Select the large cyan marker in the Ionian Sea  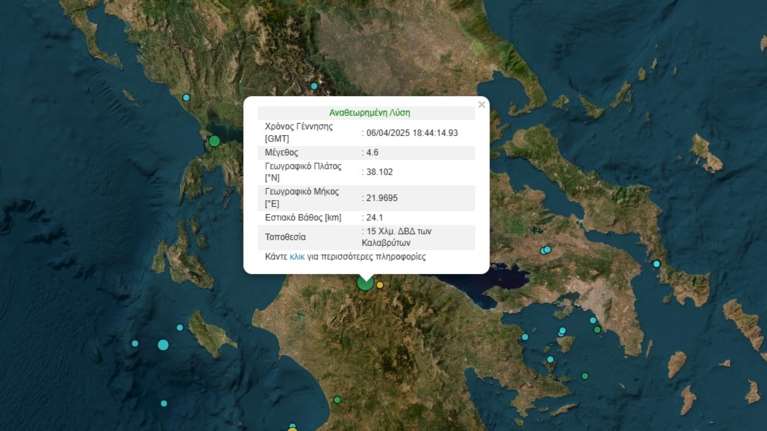click(x=163, y=345)
